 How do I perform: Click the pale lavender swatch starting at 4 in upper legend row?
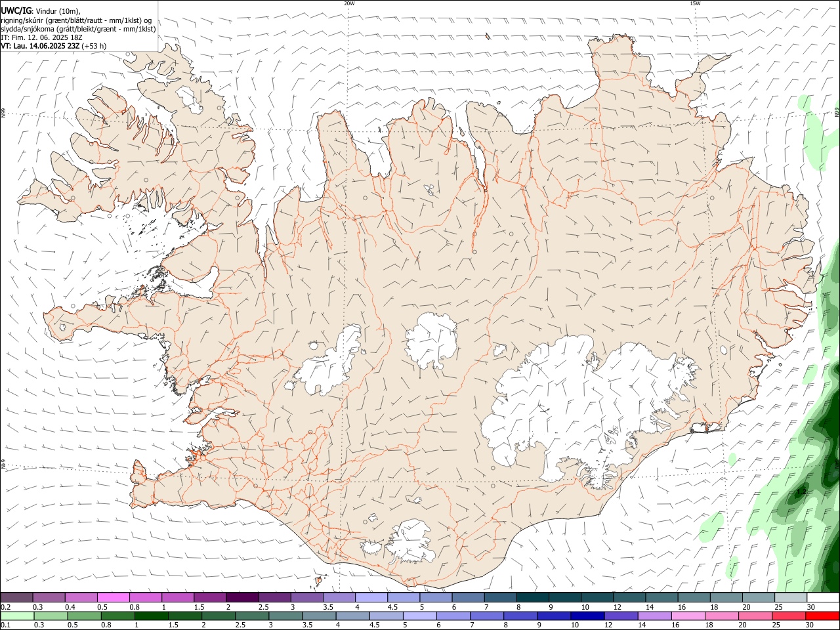(371, 597)
